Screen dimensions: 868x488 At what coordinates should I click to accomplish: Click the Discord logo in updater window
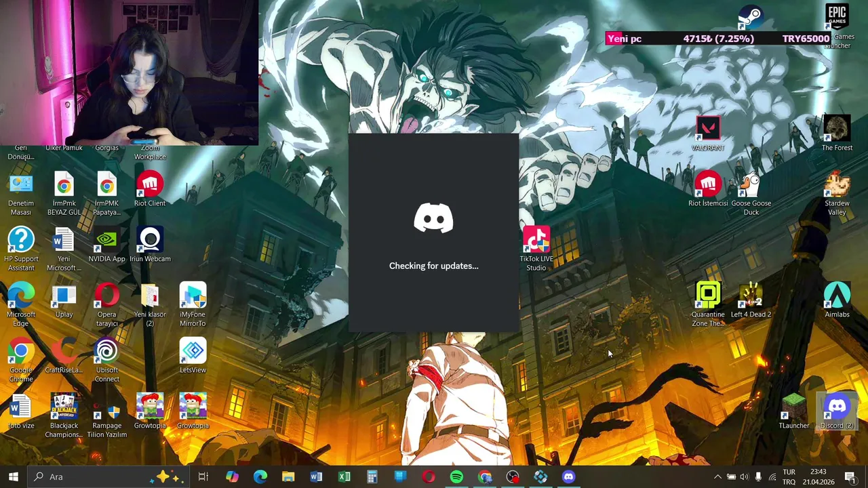433,219
